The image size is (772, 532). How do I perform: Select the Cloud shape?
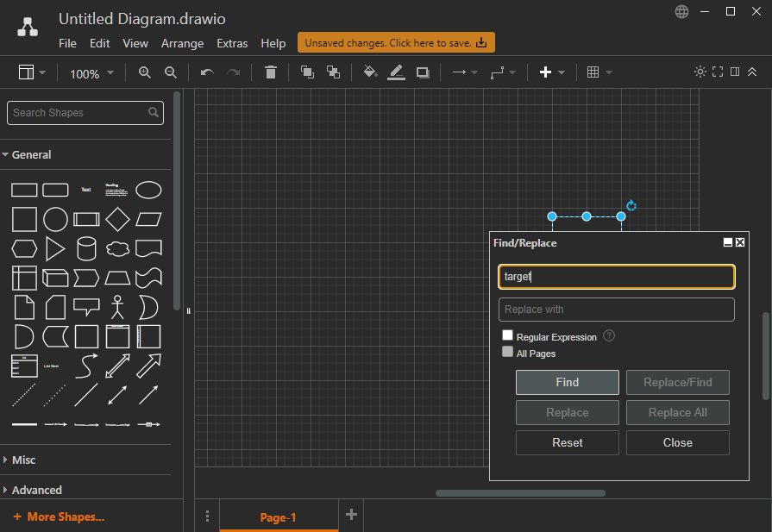(117, 248)
